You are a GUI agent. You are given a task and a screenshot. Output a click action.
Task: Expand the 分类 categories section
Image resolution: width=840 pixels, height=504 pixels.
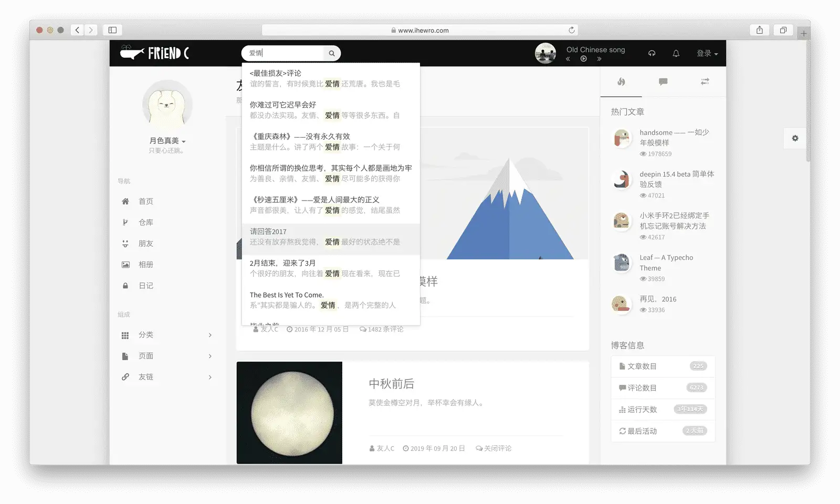pyautogui.click(x=167, y=335)
